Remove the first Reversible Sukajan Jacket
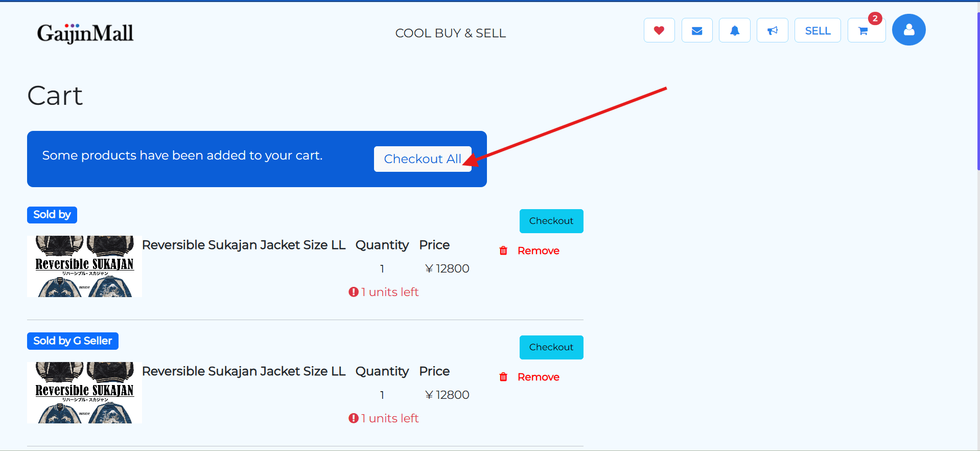Viewport: 980px width, 451px height. click(x=539, y=251)
